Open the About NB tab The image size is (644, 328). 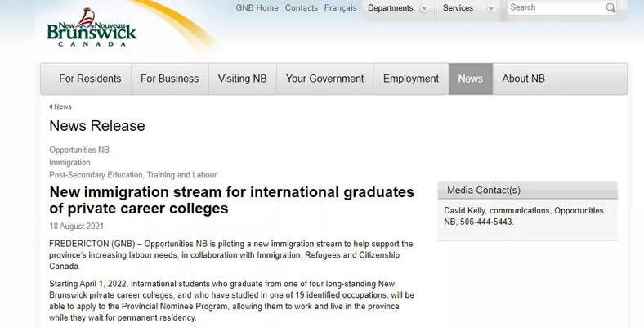tap(523, 79)
